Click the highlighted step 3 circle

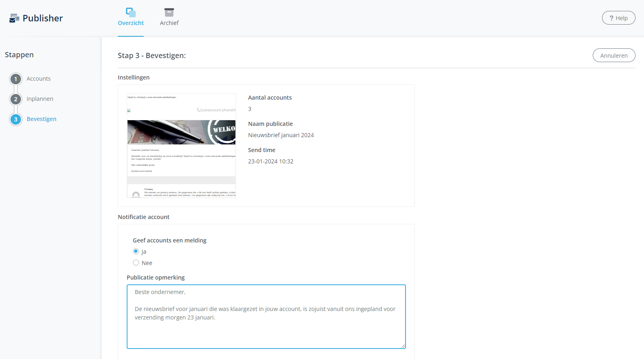pos(16,119)
